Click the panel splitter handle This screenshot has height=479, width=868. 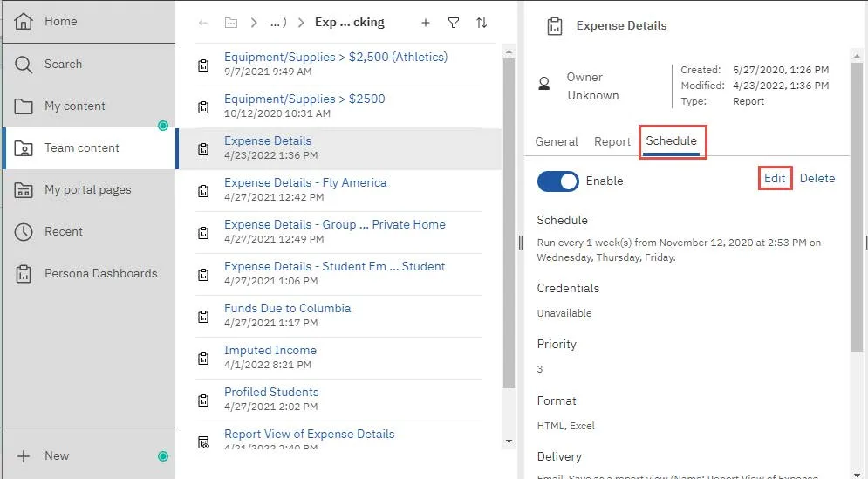point(520,243)
